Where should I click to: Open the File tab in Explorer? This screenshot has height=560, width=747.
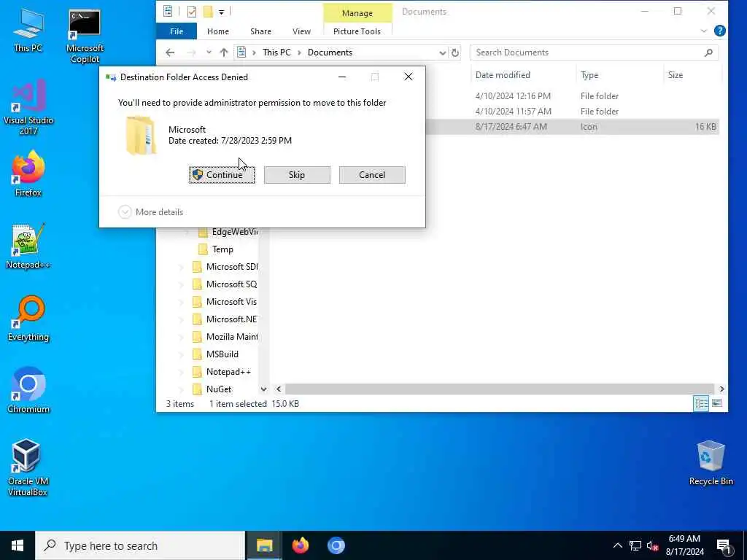pos(177,31)
